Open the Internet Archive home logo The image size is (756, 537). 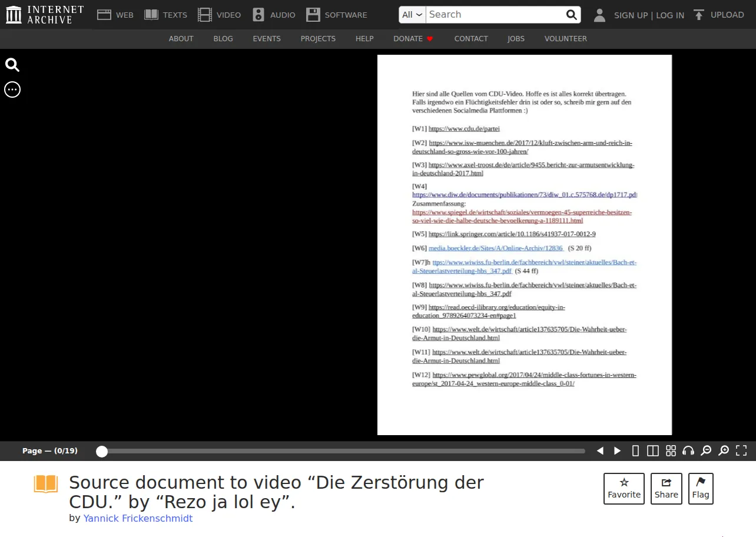coord(45,15)
